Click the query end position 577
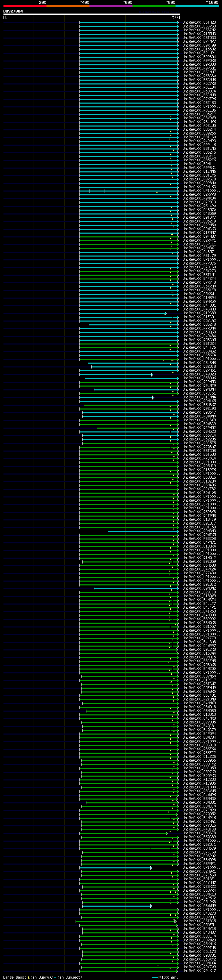 (175, 17)
